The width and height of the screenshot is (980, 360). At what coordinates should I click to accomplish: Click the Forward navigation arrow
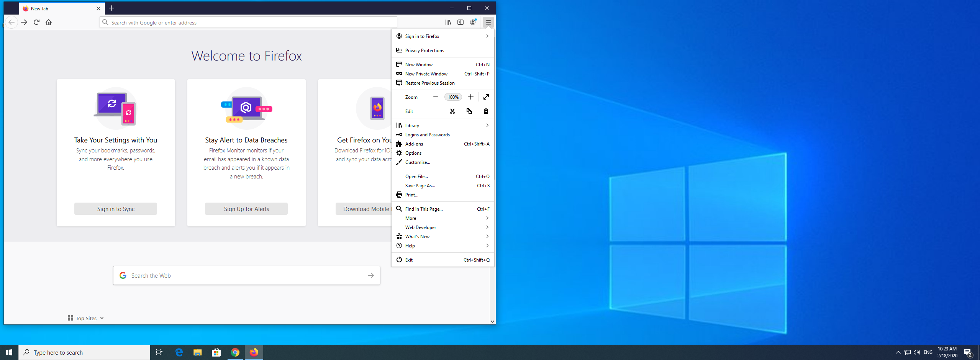coord(24,22)
